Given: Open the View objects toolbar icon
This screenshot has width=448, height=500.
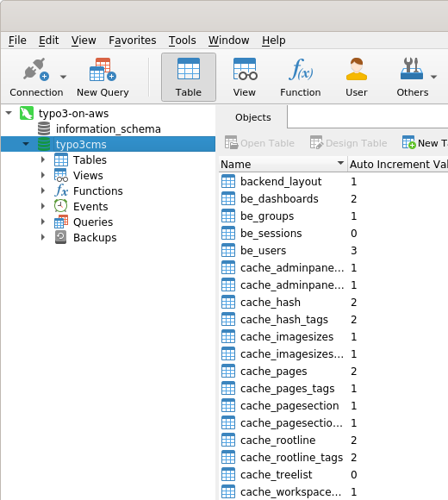Looking at the screenshot, I should click(x=245, y=69).
